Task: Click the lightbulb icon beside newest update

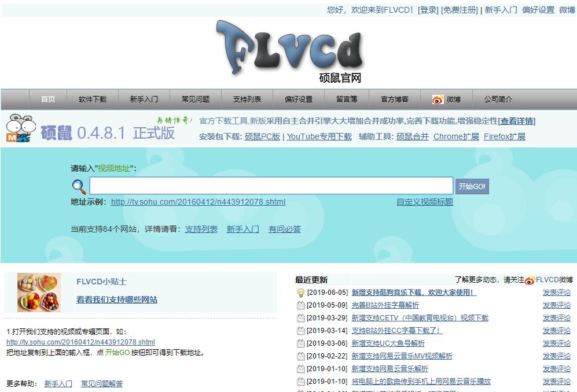Action: 300,293
